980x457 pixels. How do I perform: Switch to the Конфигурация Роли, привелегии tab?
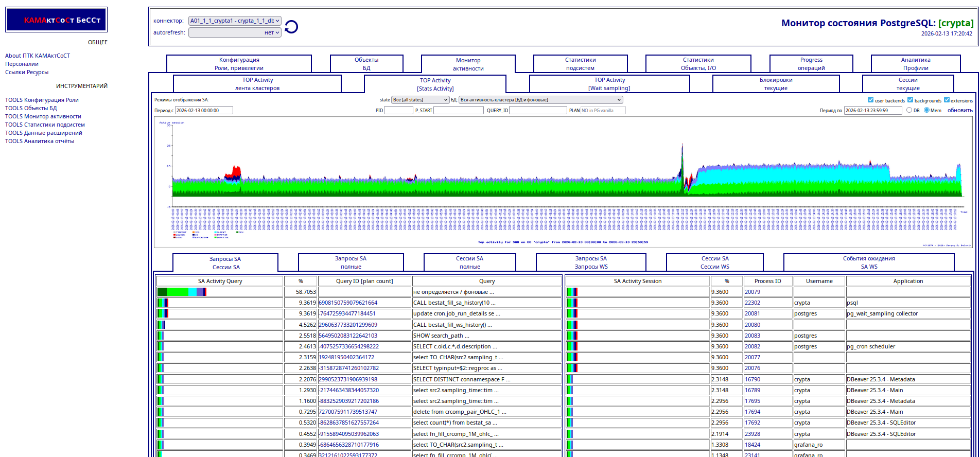(x=239, y=64)
